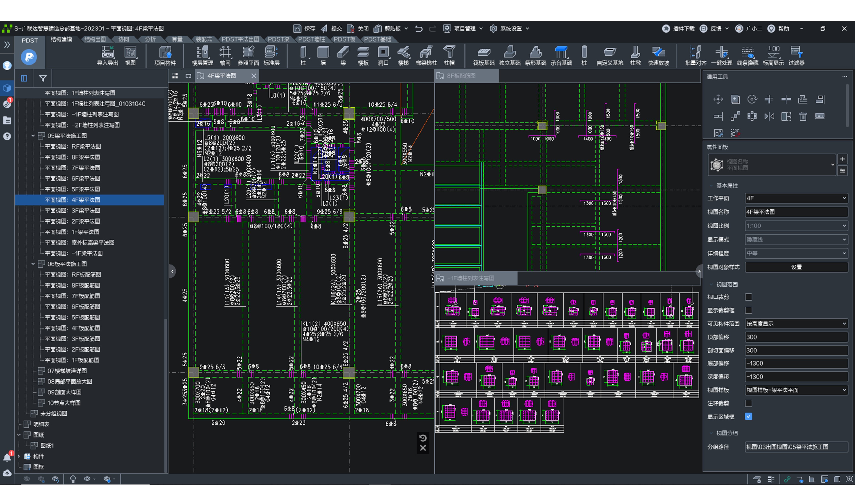The height and width of the screenshot is (504, 855).
Task: Enable the 视口裁剪 checkbox
Action: point(748,297)
